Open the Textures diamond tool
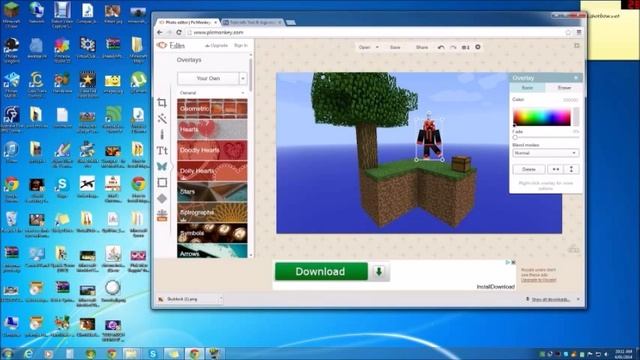Screen dimensions: 640x360 162,198
